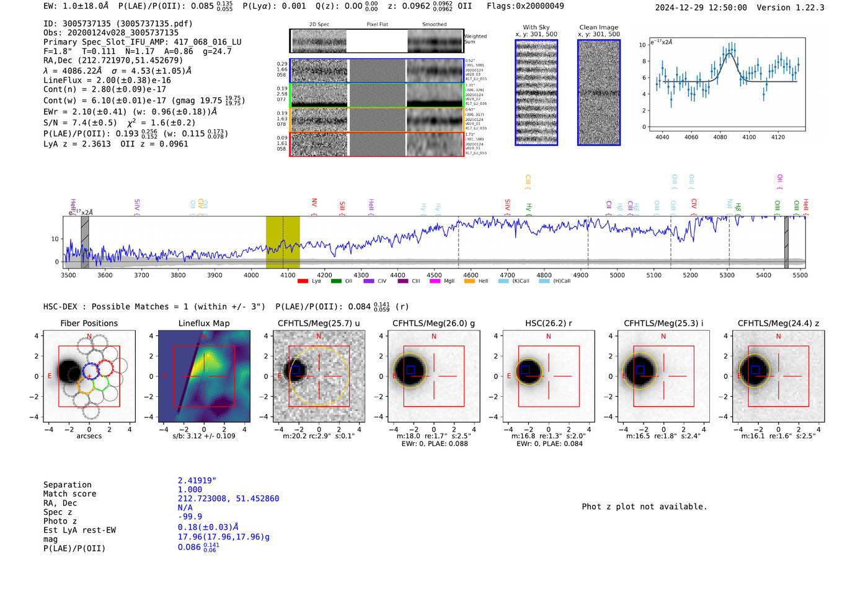Click the With Sky fiber image
Screen dimensions: 868x591
click(x=536, y=92)
